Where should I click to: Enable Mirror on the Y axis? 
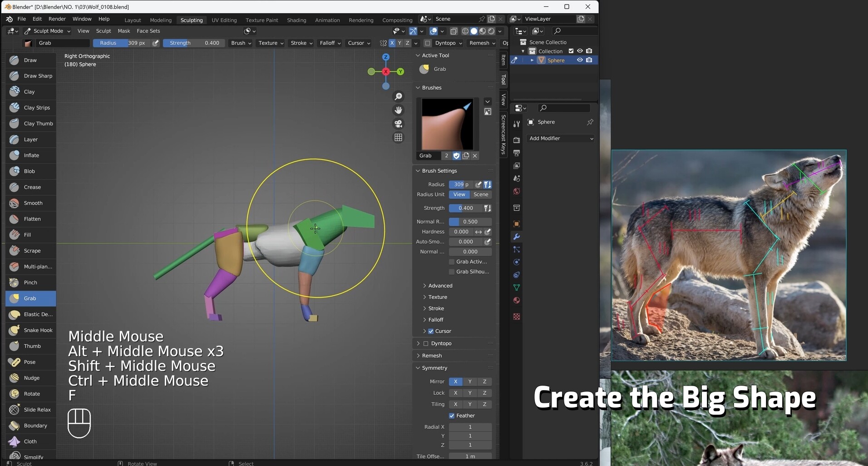click(470, 382)
